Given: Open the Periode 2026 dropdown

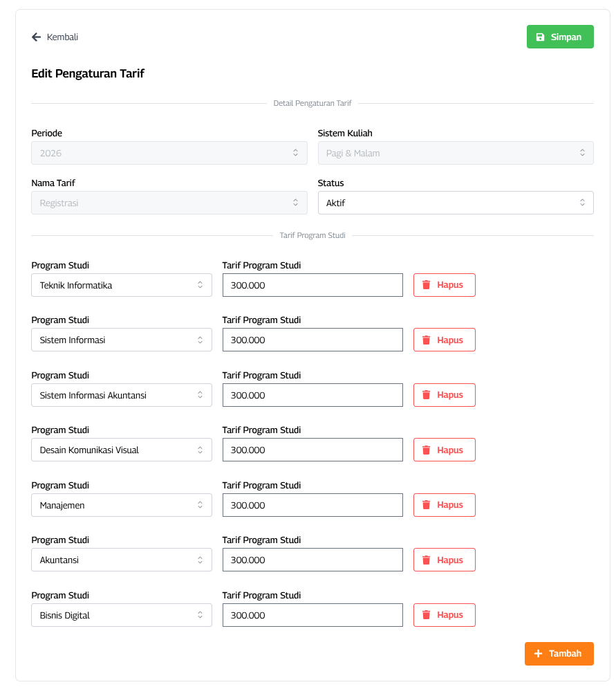Looking at the screenshot, I should tap(169, 153).
